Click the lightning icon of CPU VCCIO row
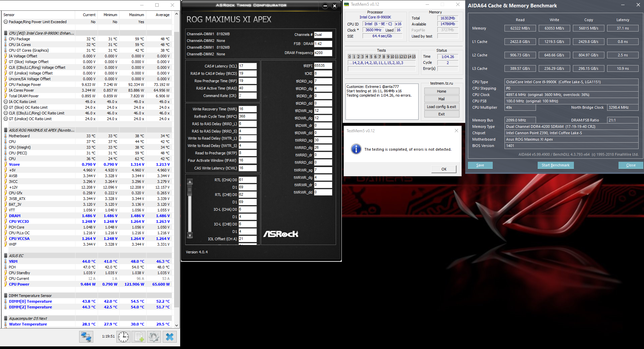 point(6,221)
